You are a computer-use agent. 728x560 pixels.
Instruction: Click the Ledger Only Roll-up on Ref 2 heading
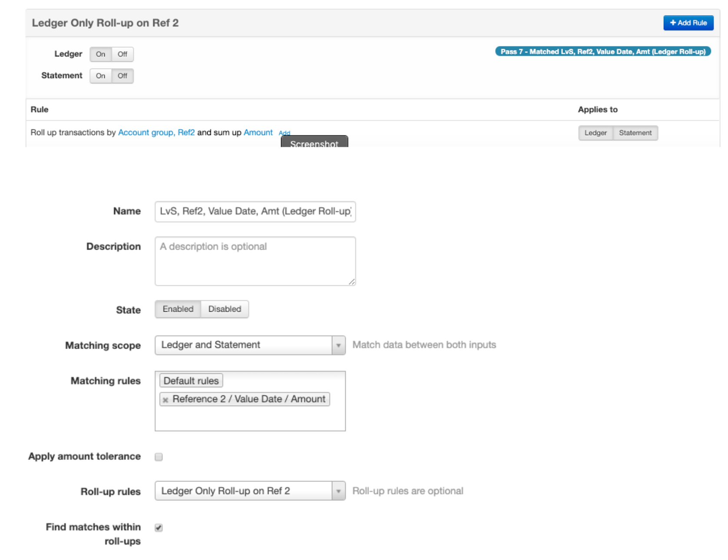[105, 23]
